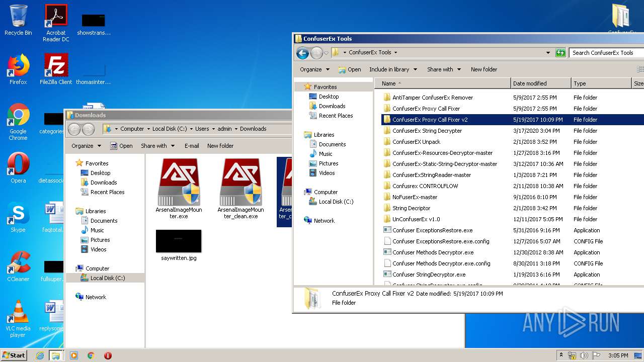The image size is (644, 362).
Task: Select ConfuserEx-Resources-Decryptor-master folder
Action: pyautogui.click(x=442, y=153)
